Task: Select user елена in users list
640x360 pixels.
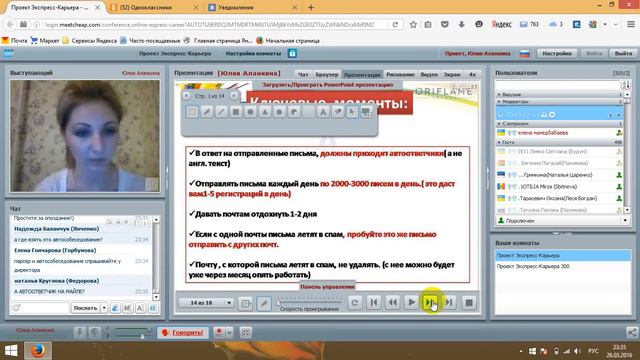Action: [559, 133]
